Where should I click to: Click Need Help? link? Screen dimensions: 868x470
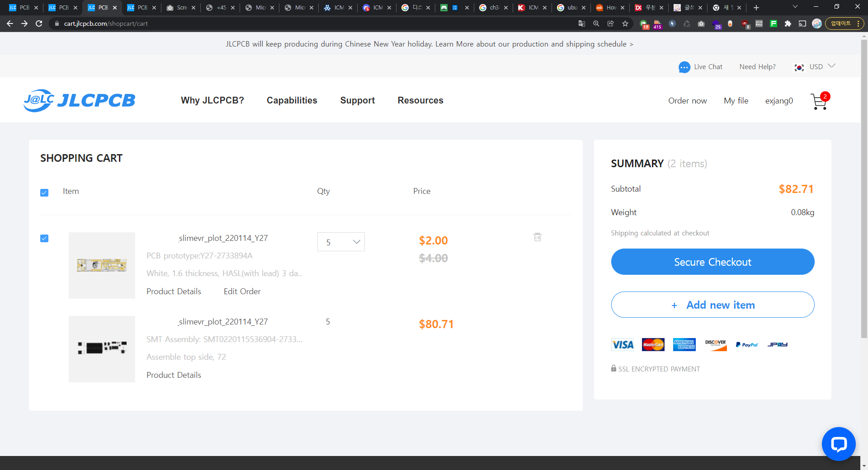point(757,67)
